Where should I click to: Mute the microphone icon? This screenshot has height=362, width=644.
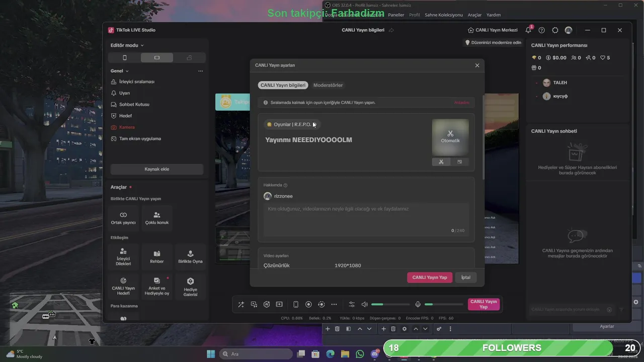[418, 304]
